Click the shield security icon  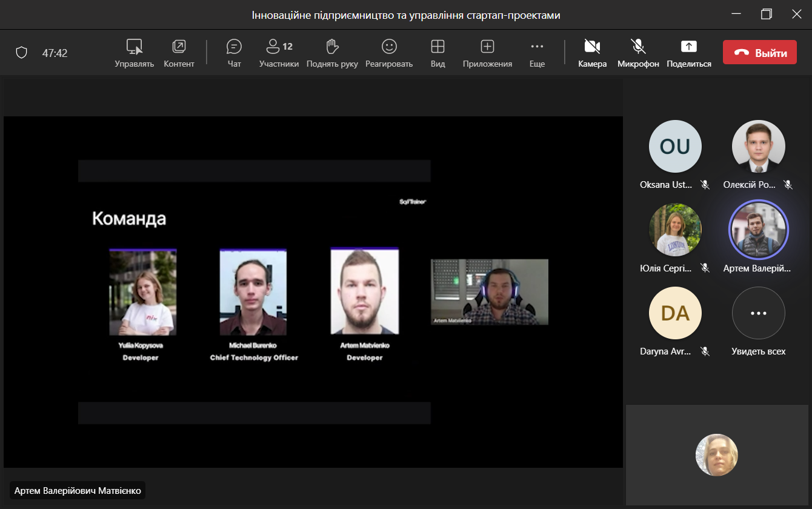[x=22, y=53]
